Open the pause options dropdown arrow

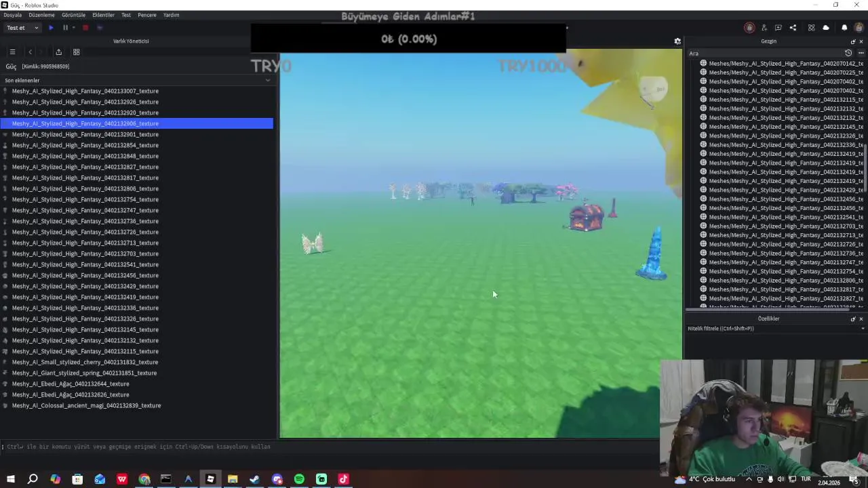73,28
